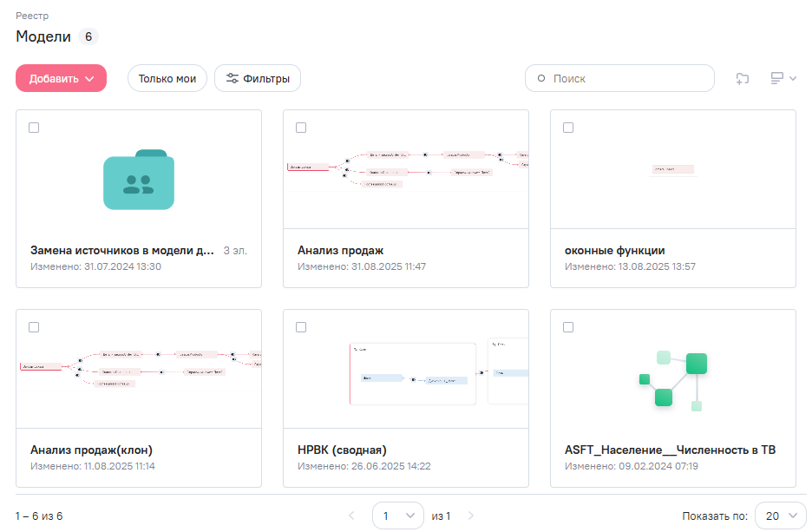Viewport: 812px width, 532px height.
Task: Tick the НРВК (сводная) card checkbox
Action: click(301, 327)
